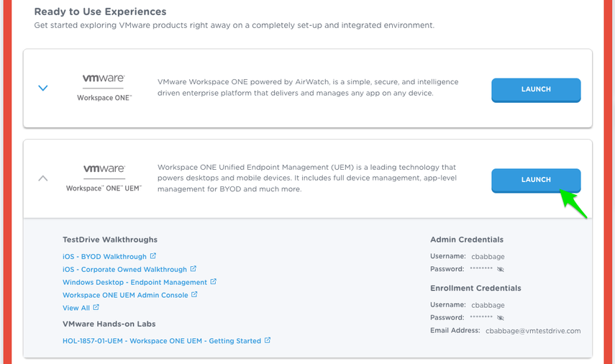This screenshot has height=364, width=615.
Task: Launch Workspace ONE UEM experience
Action: (536, 180)
